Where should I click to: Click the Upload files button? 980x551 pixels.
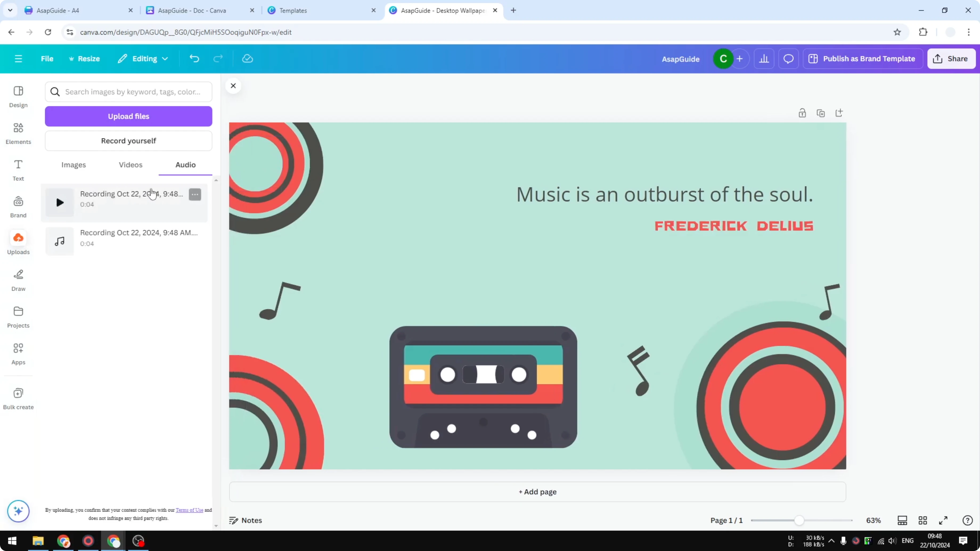pyautogui.click(x=128, y=116)
